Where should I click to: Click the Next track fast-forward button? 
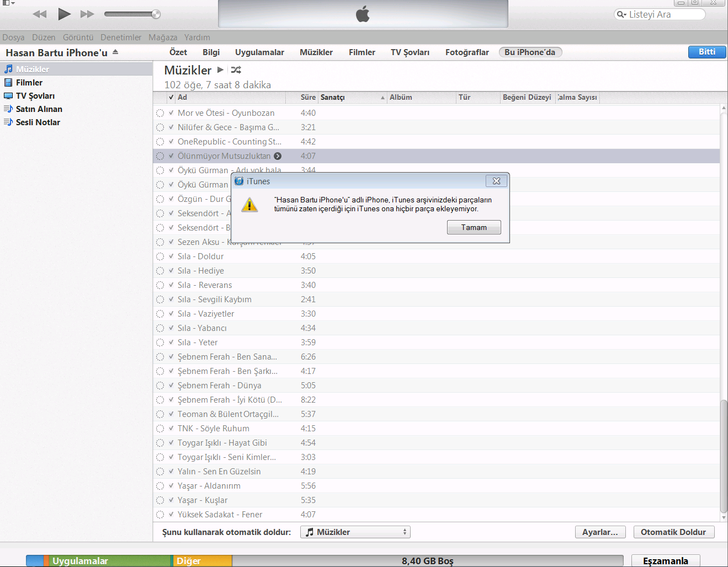click(87, 14)
